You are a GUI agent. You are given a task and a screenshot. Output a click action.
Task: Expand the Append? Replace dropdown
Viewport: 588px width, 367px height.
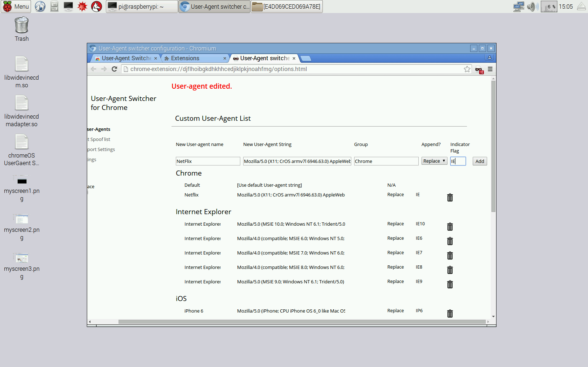point(434,161)
